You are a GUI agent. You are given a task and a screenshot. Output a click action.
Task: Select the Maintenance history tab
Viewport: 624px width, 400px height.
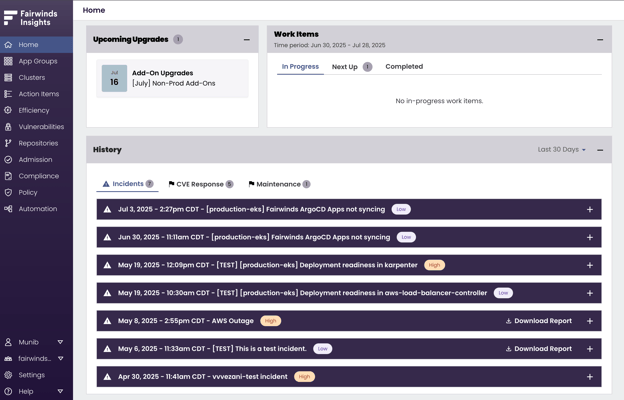[x=279, y=184]
